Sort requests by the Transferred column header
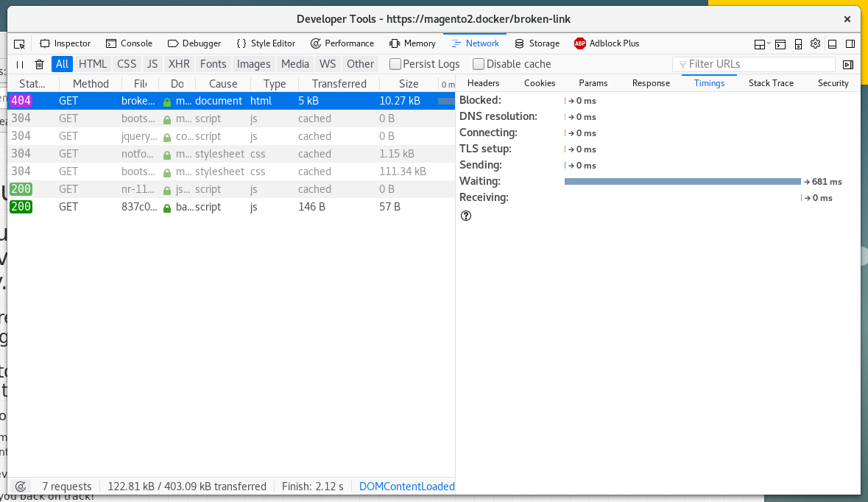 (339, 84)
